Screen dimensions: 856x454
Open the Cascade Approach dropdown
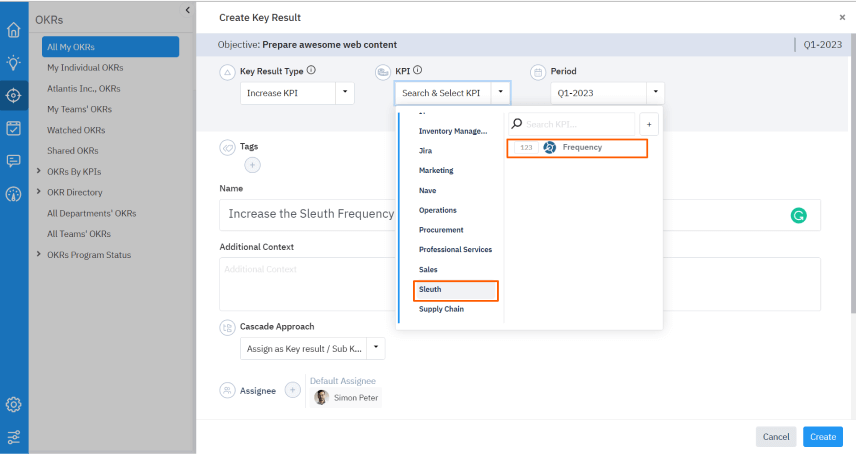click(376, 348)
